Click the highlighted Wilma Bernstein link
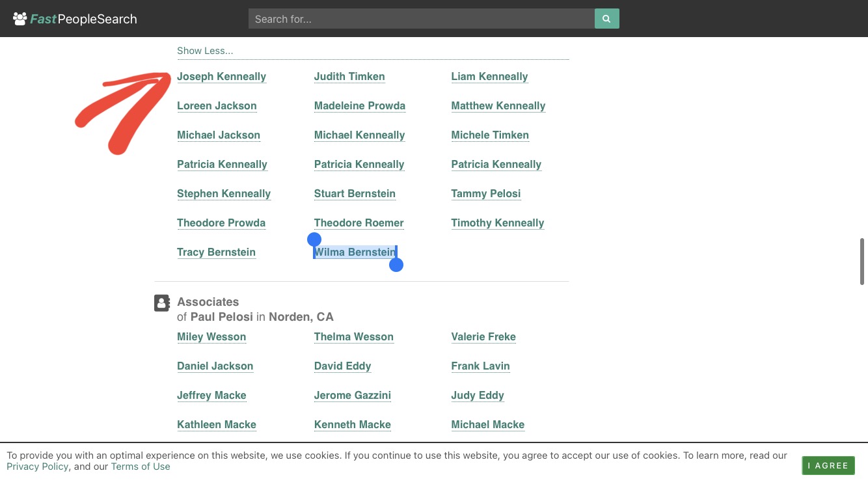The image size is (868, 488). [x=355, y=252]
